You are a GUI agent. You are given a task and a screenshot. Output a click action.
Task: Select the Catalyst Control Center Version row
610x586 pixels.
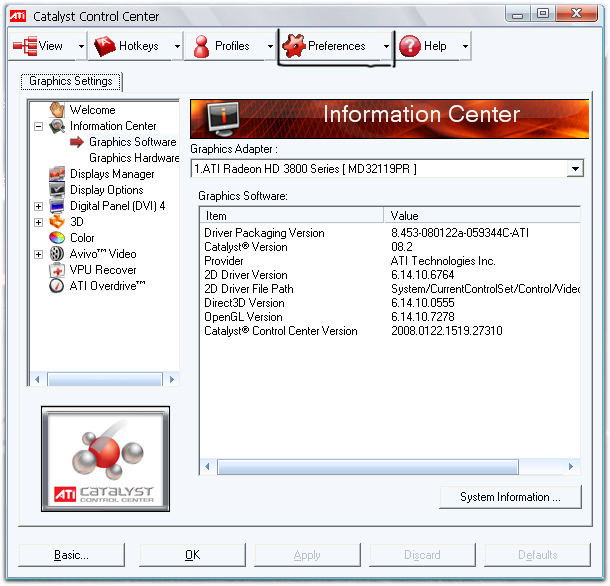coord(390,331)
